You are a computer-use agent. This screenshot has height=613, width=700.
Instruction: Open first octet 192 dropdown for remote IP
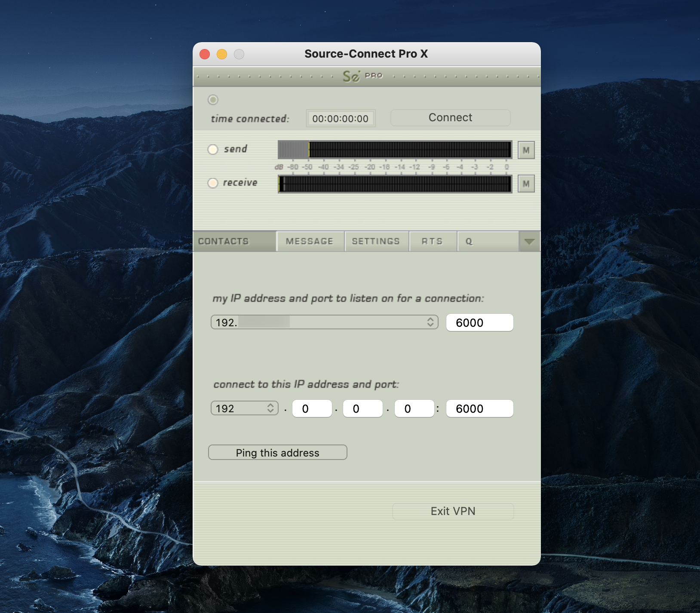click(244, 408)
